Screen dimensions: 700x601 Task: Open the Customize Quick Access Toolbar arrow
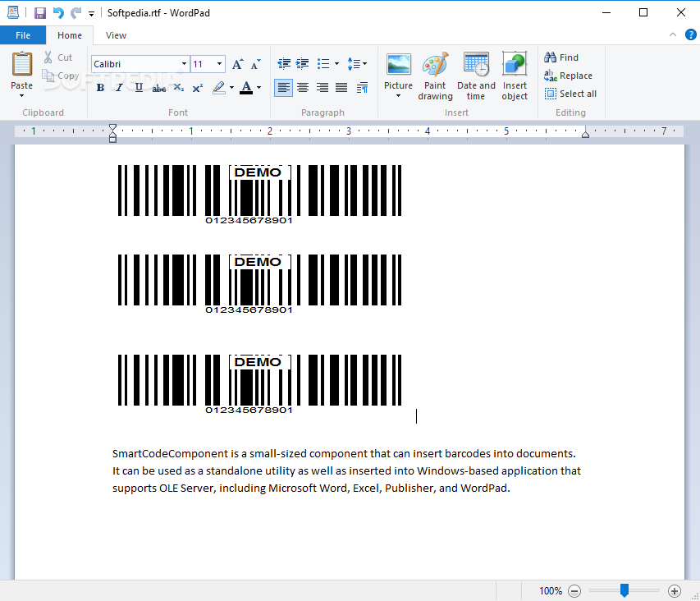[92, 14]
